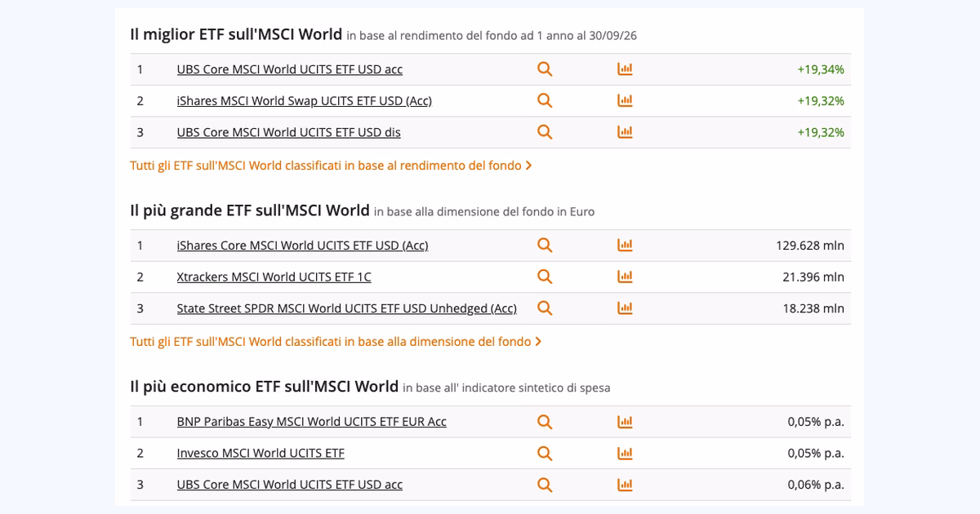Click magnifier for State Street SPDR MSCI World
The height and width of the screenshot is (514, 980).
545,308
